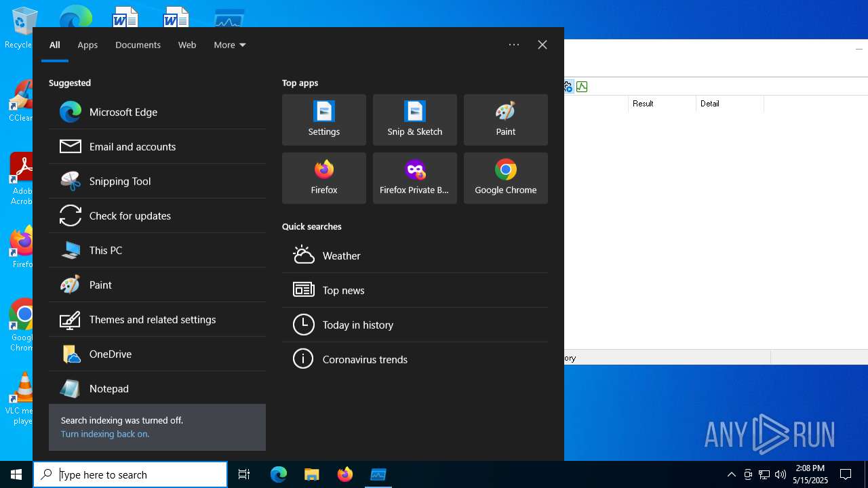Switch to the Documents search tab

tap(138, 45)
